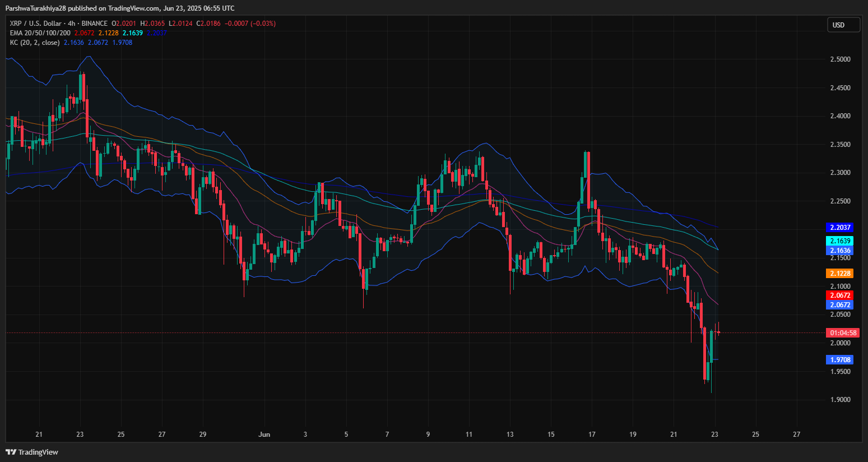Click the blue 1.9708 Keltner lower band tag
The image size is (868, 462).
(839, 360)
